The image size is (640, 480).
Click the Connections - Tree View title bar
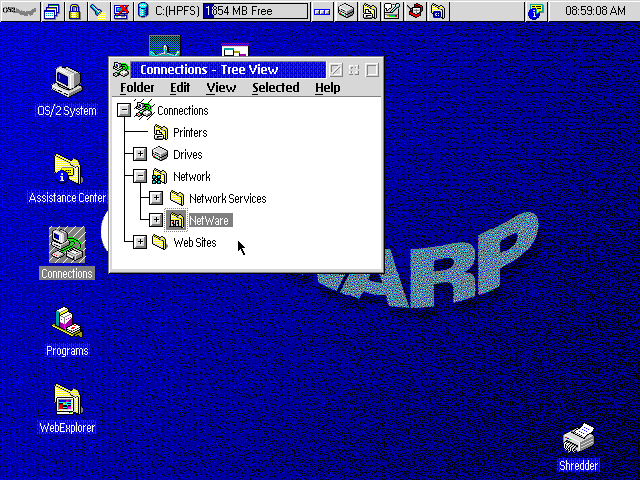point(228,70)
